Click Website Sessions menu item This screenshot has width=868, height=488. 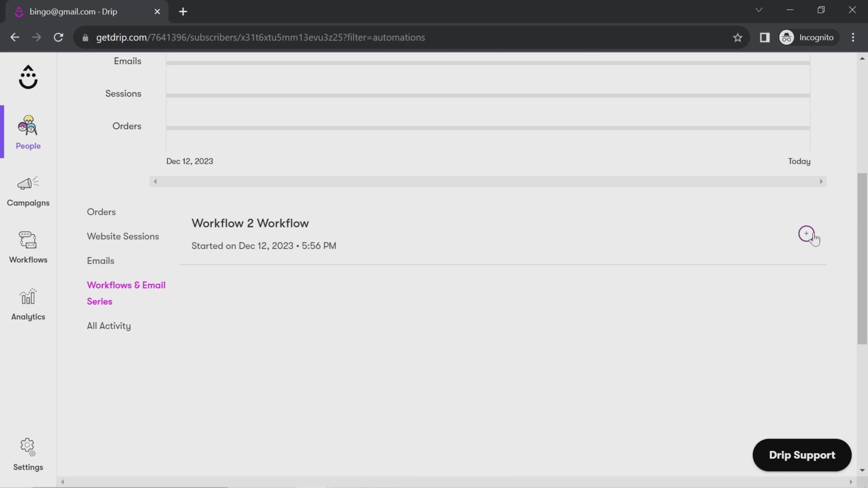[x=123, y=236]
